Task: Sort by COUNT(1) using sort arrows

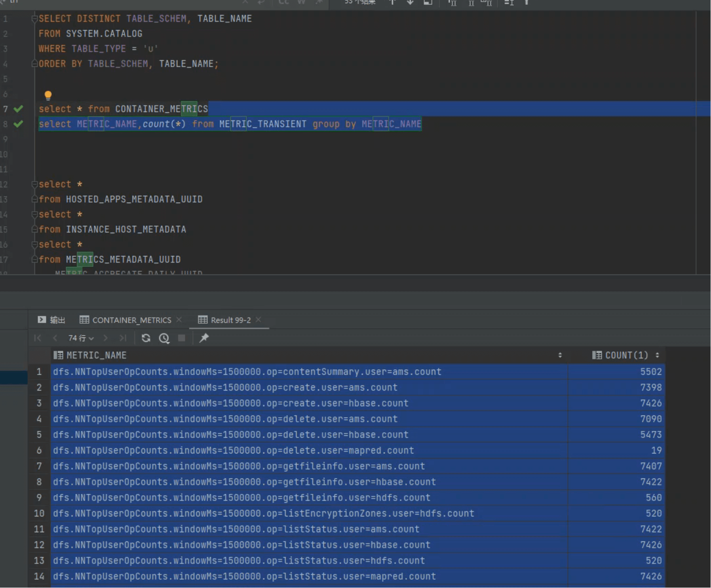Action: click(x=657, y=355)
